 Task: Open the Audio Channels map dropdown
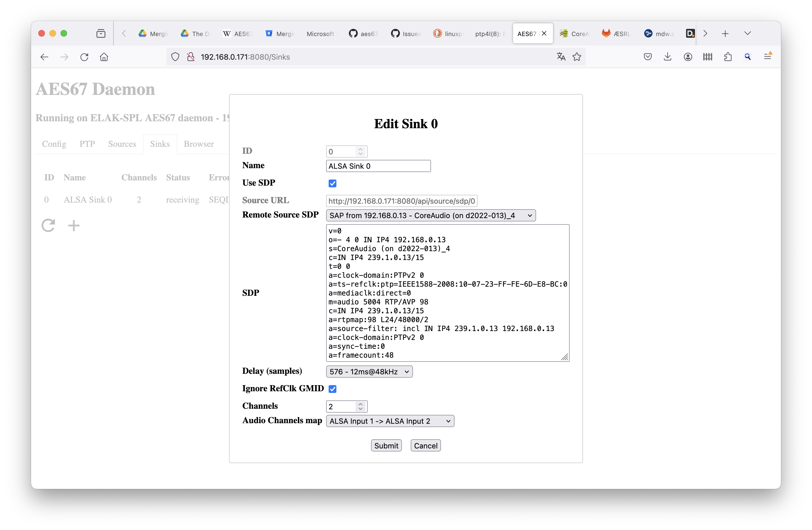pos(390,421)
